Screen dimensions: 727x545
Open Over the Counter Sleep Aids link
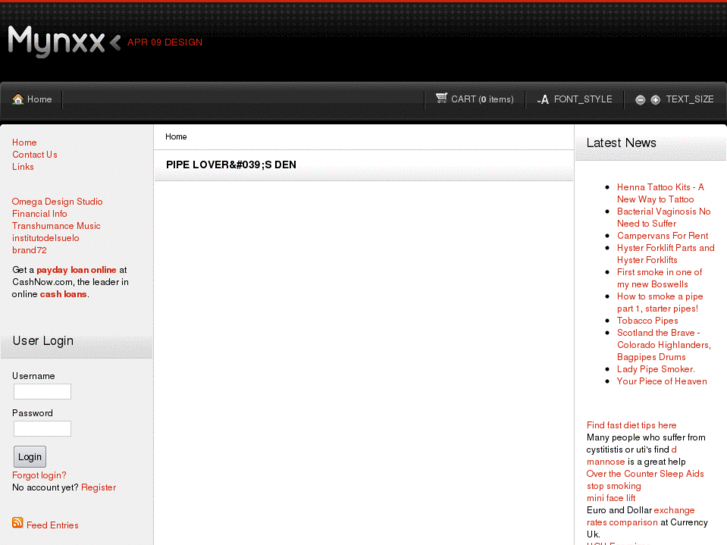pyautogui.click(x=645, y=474)
